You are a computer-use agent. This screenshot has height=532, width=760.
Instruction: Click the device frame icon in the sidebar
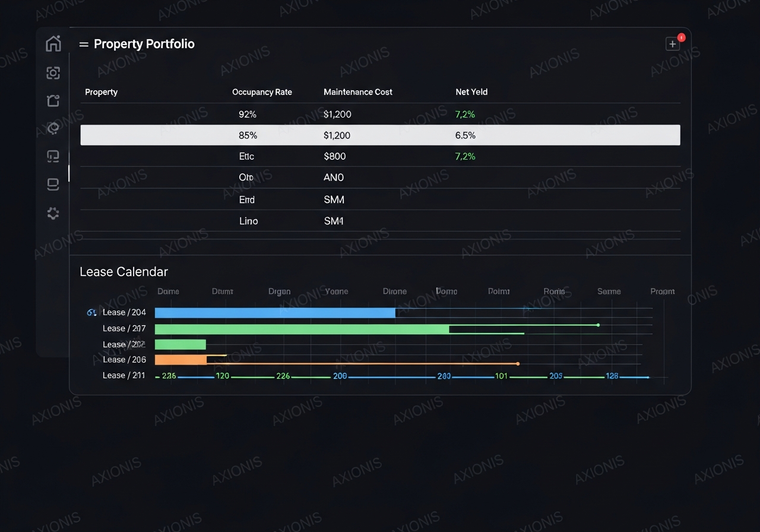point(53,184)
